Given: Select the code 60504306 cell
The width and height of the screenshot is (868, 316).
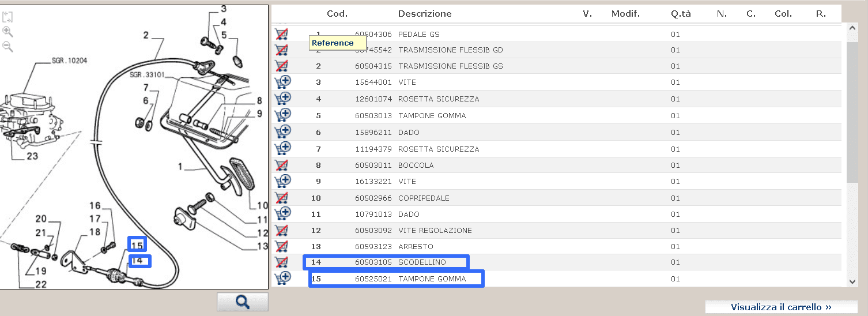Looking at the screenshot, I should click(x=373, y=34).
